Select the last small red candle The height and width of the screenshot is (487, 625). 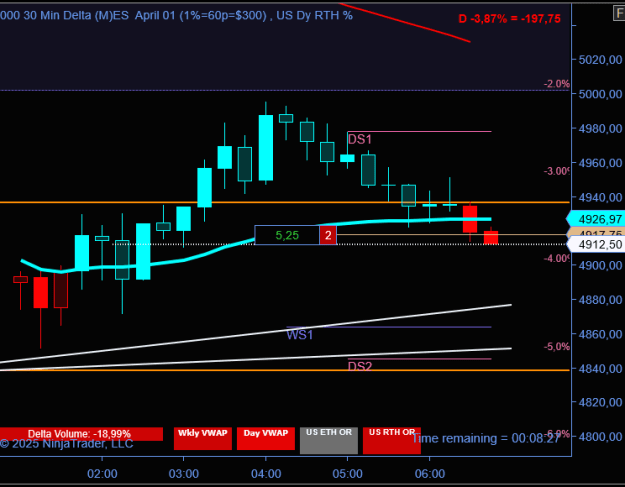point(491,237)
